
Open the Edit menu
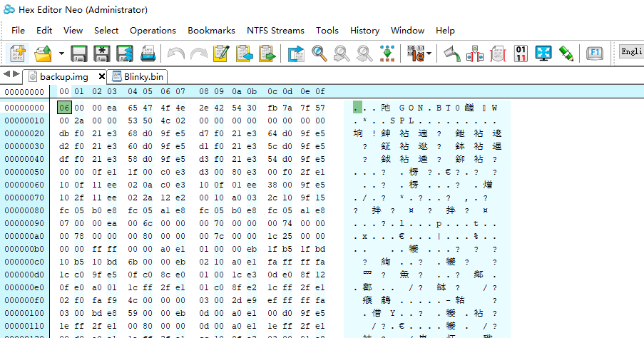[44, 31]
